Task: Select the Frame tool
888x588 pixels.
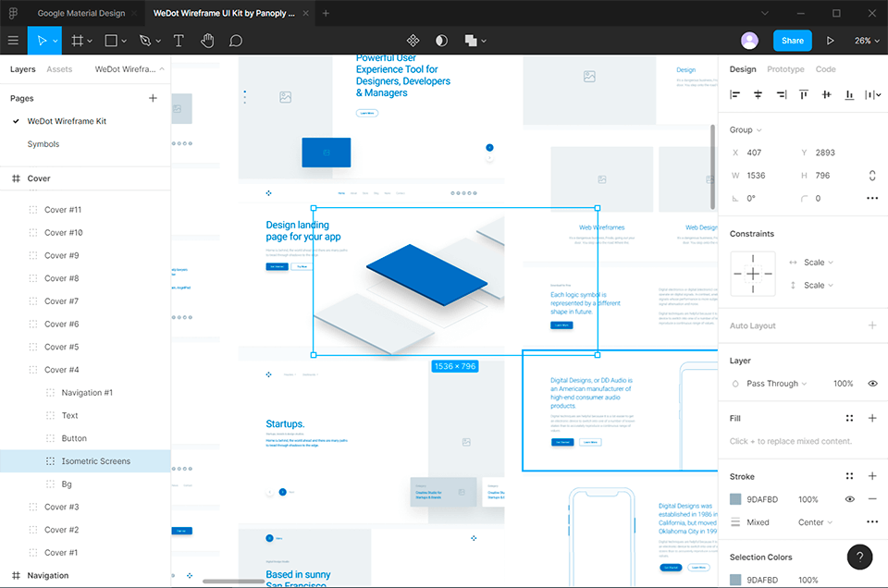Action: pos(78,40)
